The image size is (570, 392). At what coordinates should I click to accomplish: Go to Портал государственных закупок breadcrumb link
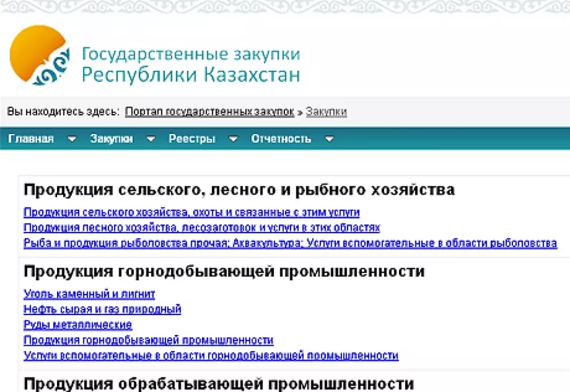[210, 112]
